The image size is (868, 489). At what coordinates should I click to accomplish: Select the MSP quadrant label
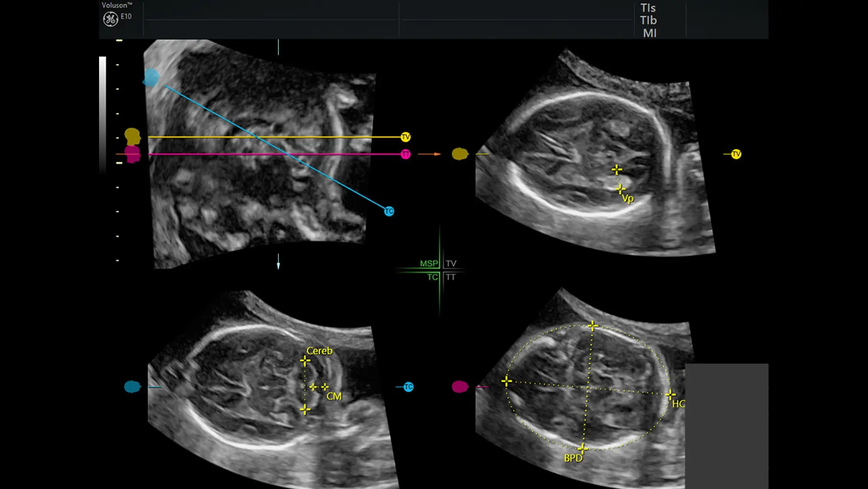(429, 263)
